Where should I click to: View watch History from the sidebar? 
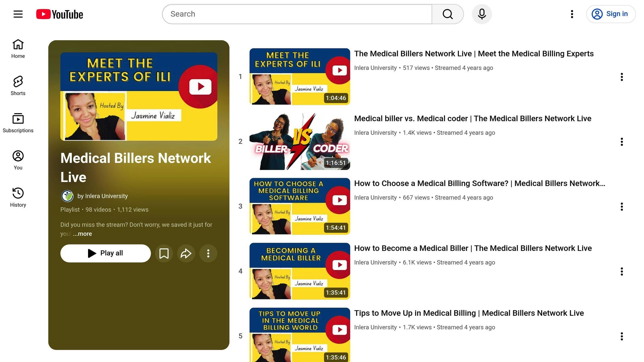(18, 196)
